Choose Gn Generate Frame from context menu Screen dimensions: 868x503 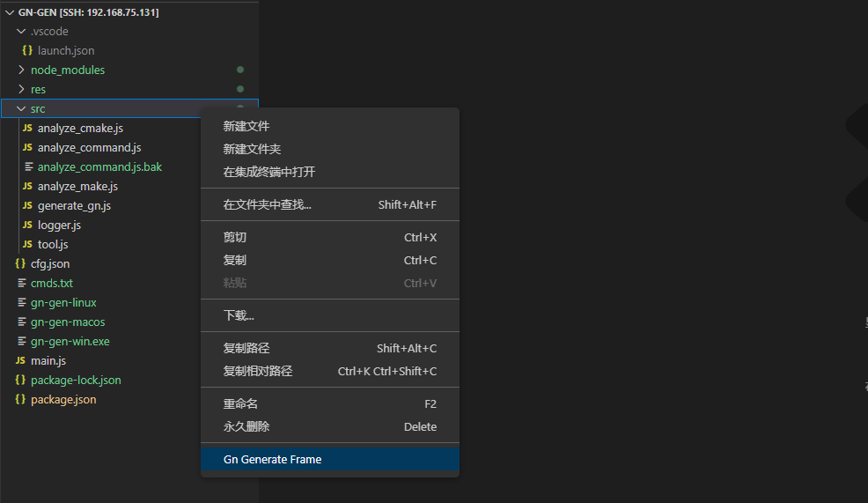tap(273, 460)
